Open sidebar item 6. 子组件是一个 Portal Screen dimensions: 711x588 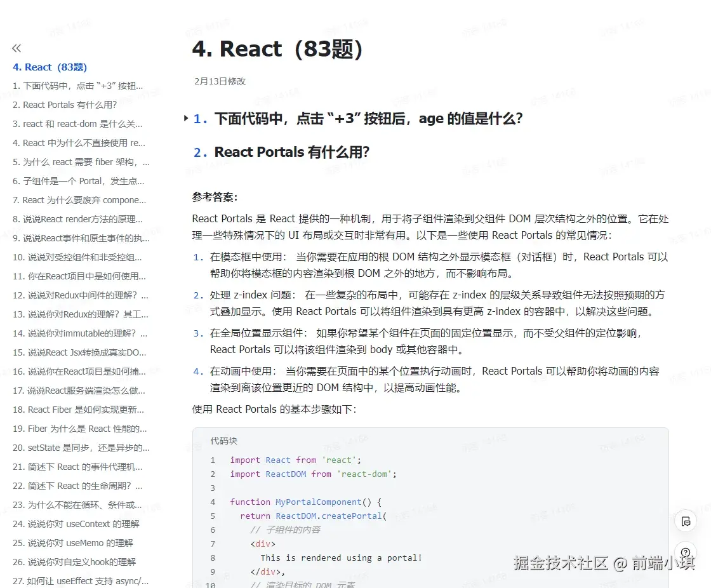(79, 181)
